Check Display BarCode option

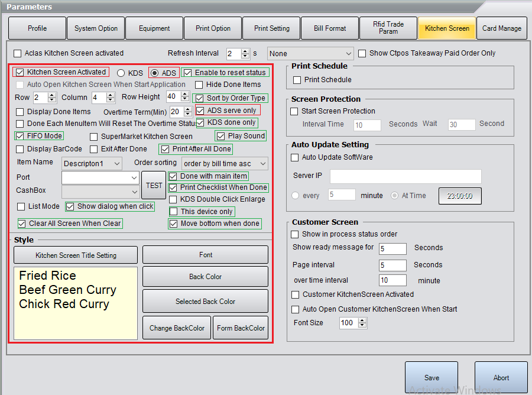tap(20, 149)
